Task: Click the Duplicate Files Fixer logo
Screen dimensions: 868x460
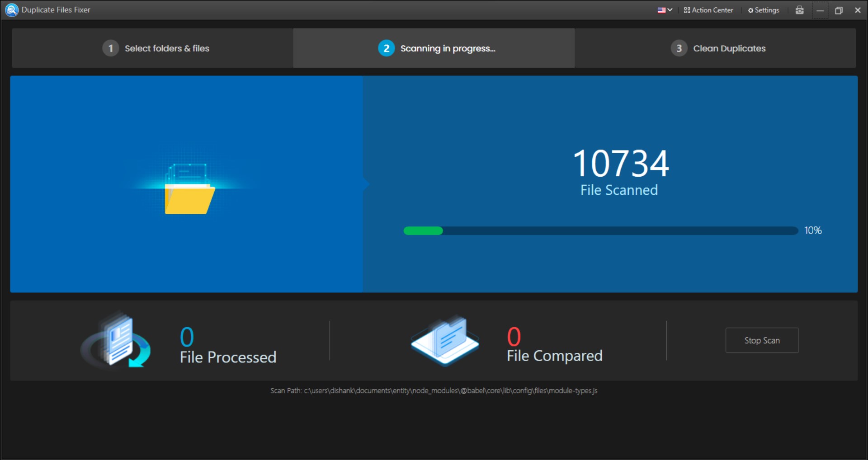Action: click(x=11, y=9)
